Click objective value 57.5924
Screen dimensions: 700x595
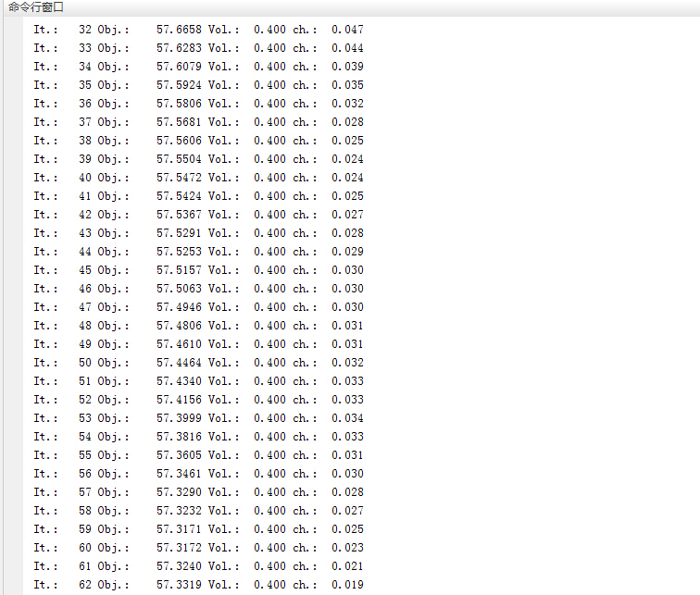179,85
